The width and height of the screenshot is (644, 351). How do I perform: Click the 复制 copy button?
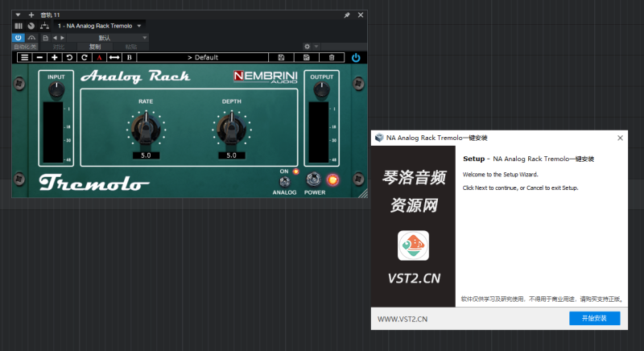click(94, 47)
